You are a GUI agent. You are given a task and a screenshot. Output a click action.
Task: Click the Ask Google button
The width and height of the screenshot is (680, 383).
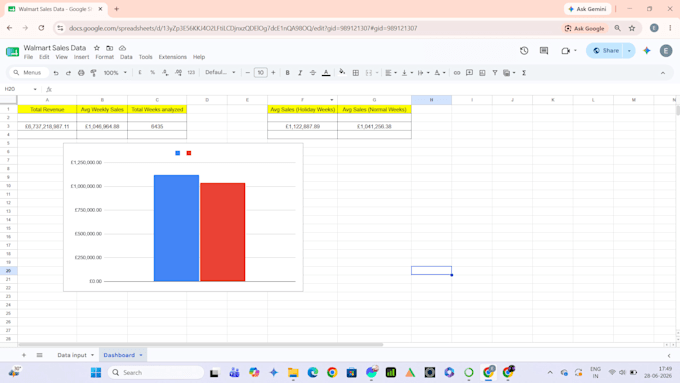pos(585,28)
